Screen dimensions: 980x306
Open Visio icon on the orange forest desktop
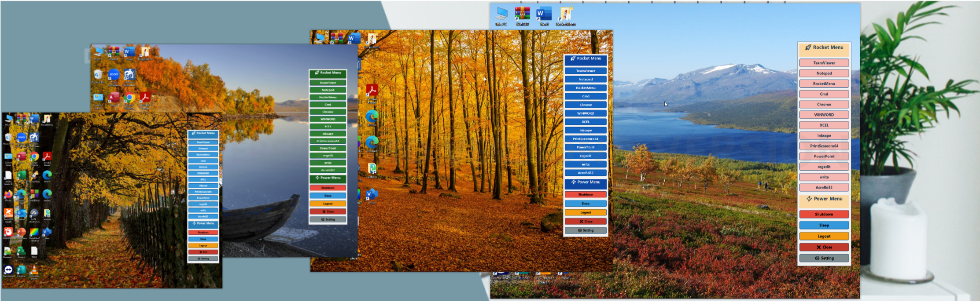pyautogui.click(x=372, y=194)
